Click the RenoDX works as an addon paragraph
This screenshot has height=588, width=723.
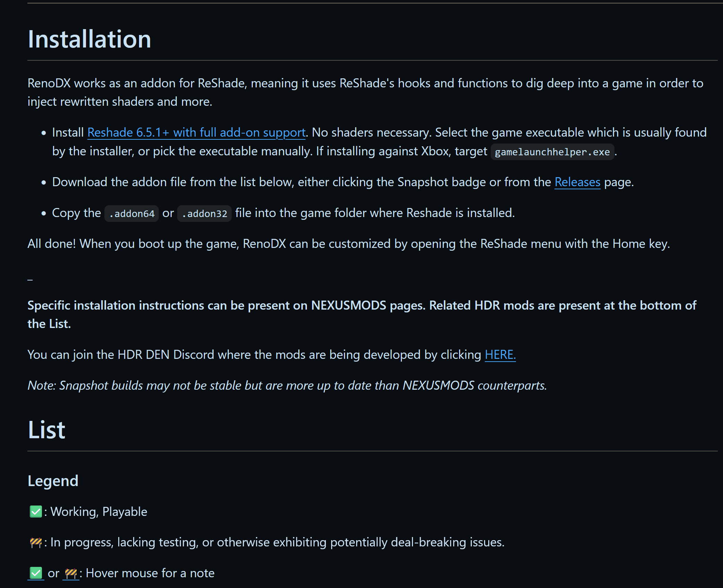coord(365,84)
